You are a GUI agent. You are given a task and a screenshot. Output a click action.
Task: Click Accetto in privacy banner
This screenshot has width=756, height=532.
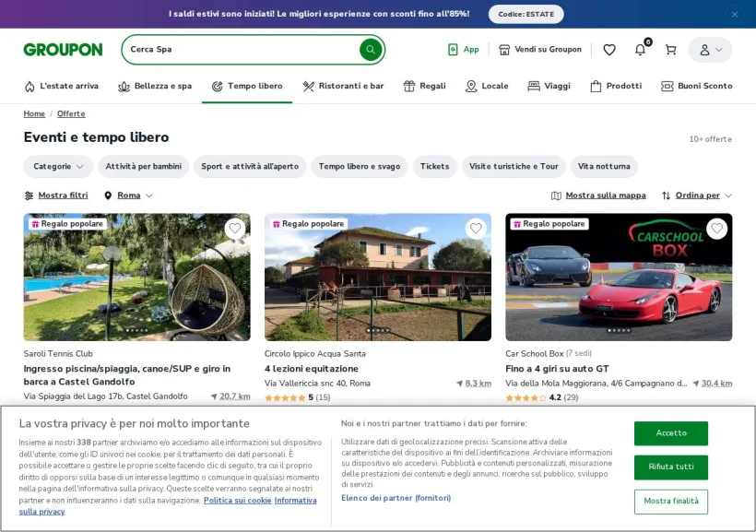670,433
